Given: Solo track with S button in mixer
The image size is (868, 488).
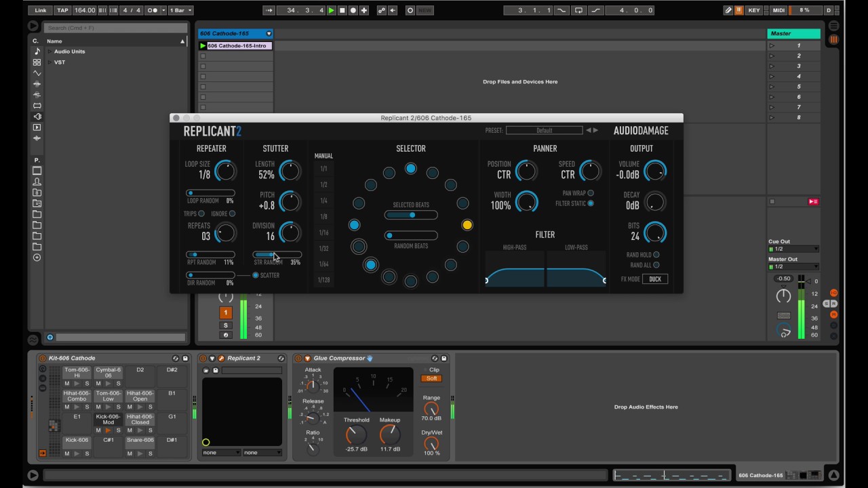Looking at the screenshot, I should point(226,325).
